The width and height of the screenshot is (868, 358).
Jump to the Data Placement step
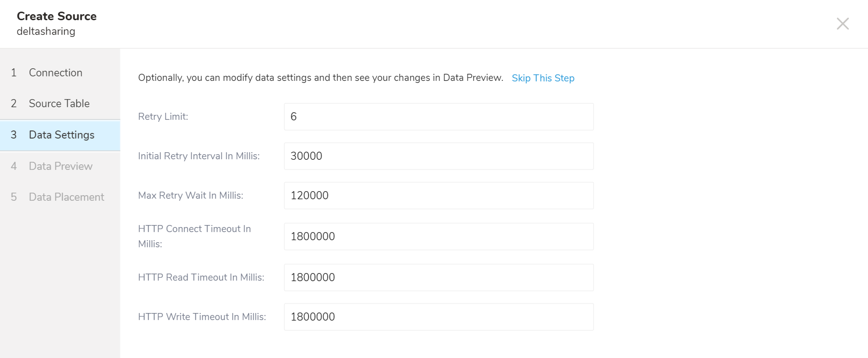tap(66, 197)
